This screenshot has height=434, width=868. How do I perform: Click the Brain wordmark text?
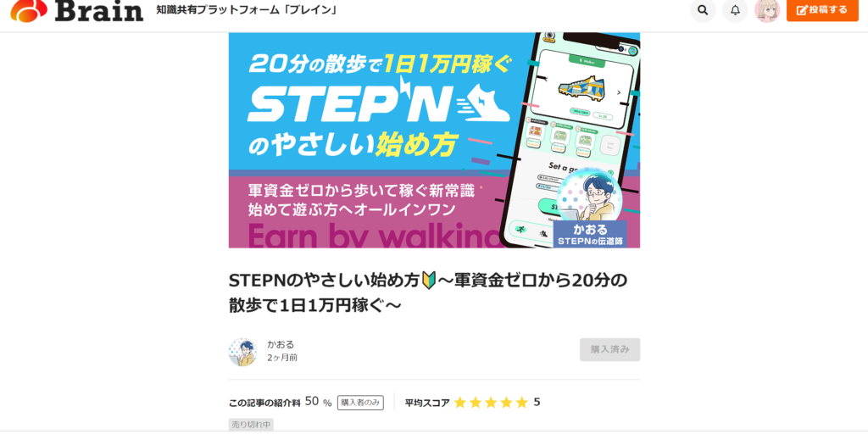tap(99, 10)
